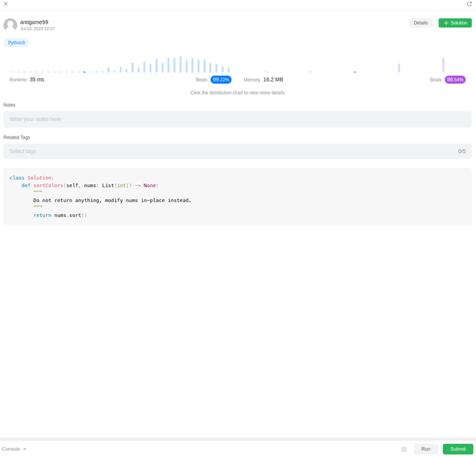Viewport: 476px width, 456px height.
Task: Click the refresh icon at top right
Action: [x=469, y=4]
